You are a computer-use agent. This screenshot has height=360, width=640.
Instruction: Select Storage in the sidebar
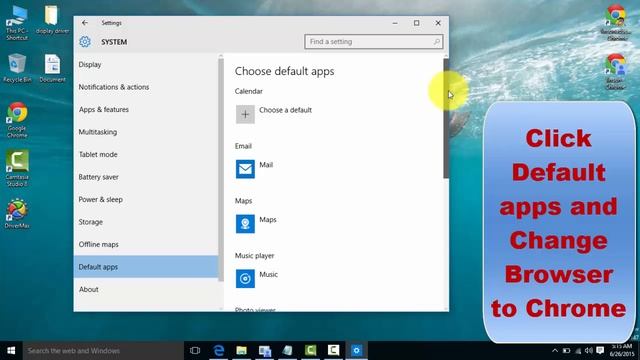click(x=146, y=222)
